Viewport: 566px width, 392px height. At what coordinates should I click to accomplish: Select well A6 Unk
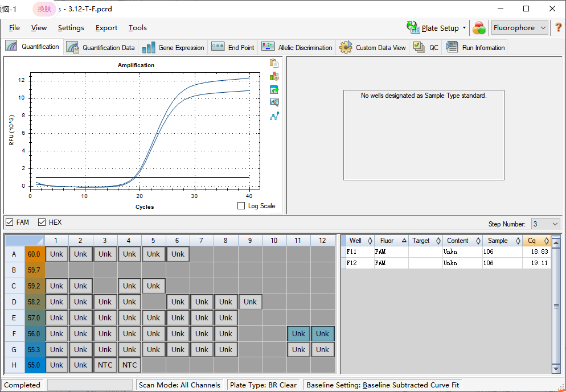pos(178,254)
